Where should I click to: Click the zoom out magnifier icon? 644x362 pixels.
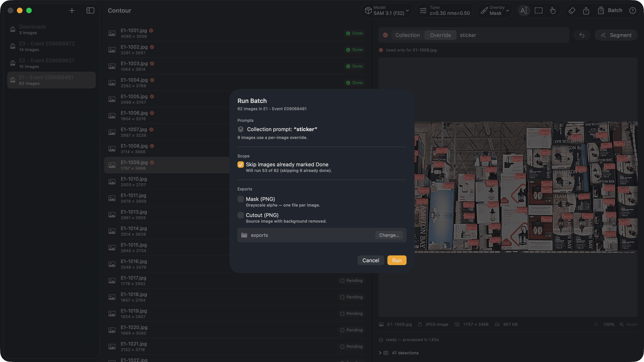click(596, 324)
